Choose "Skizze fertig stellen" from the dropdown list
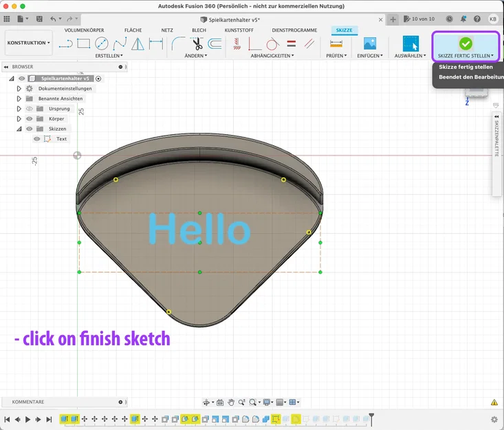 pos(465,67)
